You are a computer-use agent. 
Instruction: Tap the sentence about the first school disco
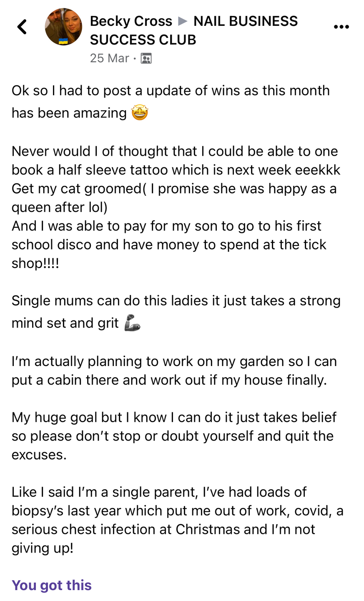point(169,244)
